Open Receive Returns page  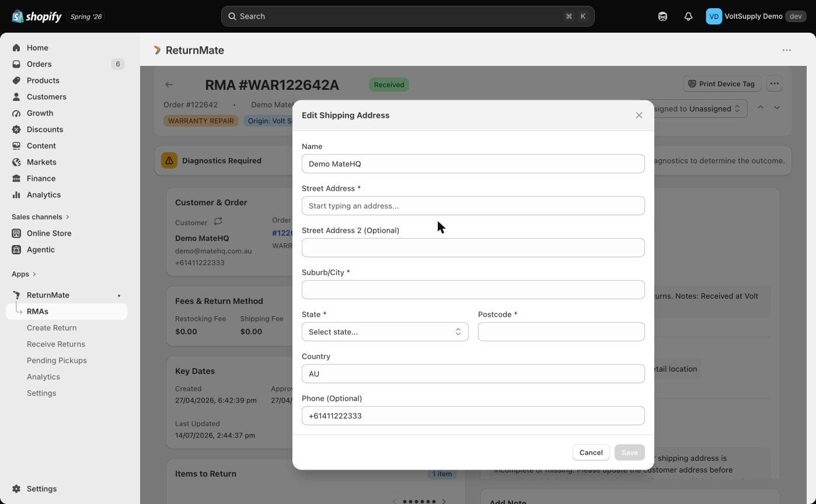coord(55,344)
